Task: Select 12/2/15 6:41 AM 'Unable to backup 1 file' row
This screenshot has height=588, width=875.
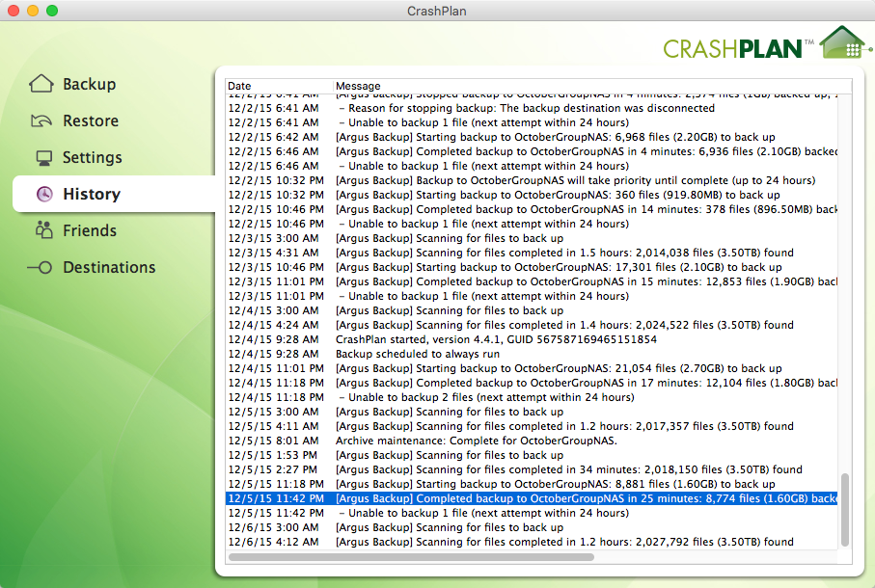Action: click(532, 122)
